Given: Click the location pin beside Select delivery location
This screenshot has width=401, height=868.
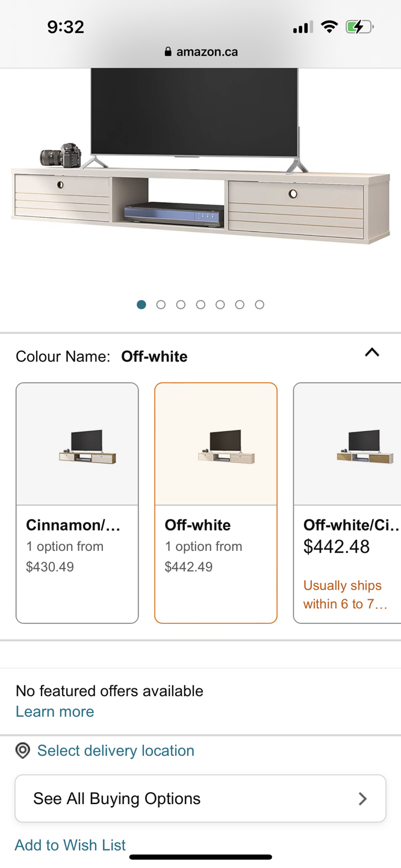Looking at the screenshot, I should [x=22, y=750].
